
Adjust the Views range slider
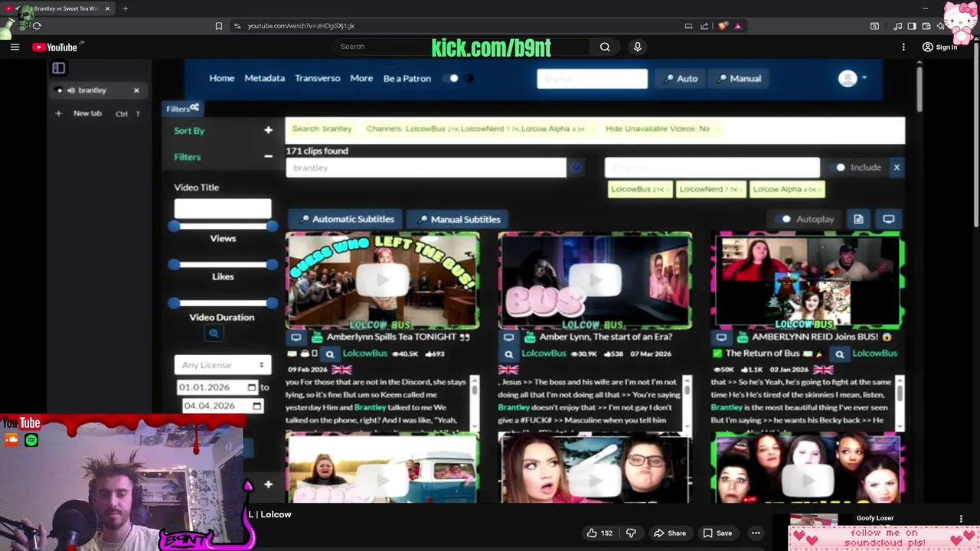tap(223, 227)
